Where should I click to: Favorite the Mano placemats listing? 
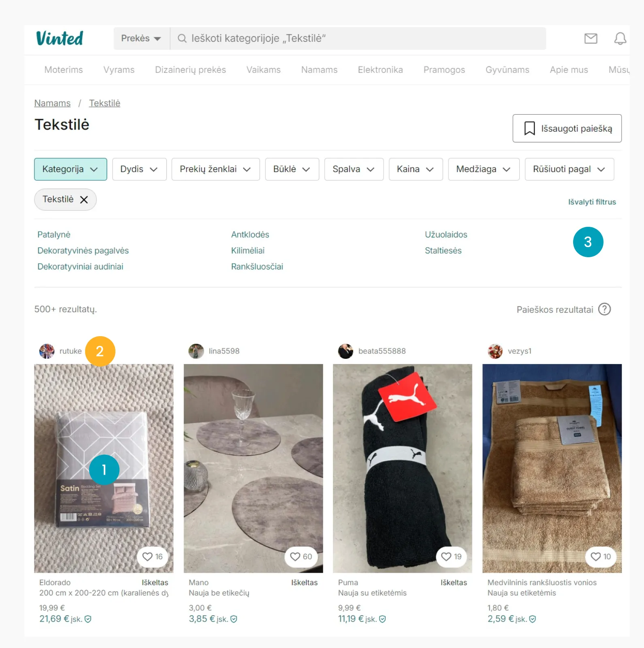pyautogui.click(x=301, y=557)
